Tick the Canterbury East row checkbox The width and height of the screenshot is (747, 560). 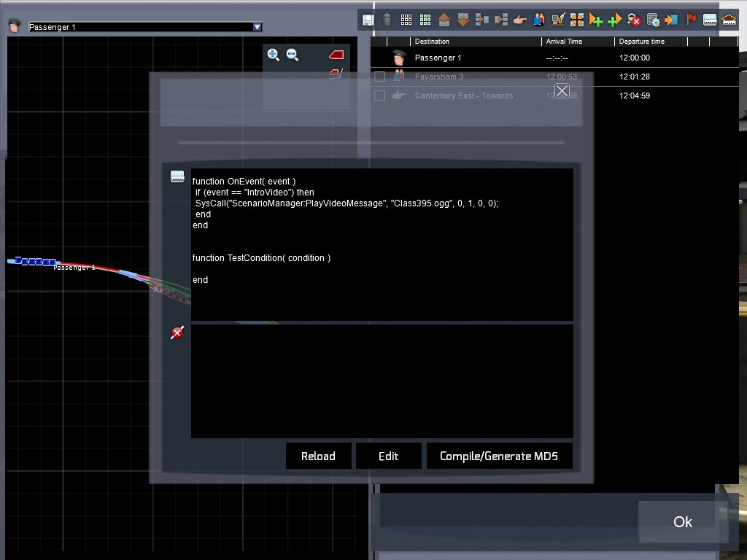[379, 96]
